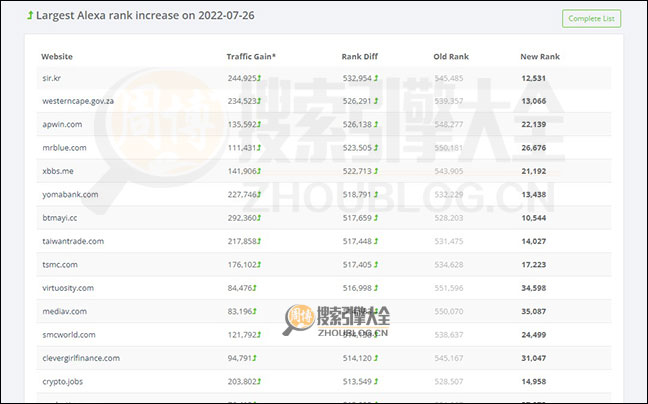The width and height of the screenshot is (648, 404).
Task: Click the up arrow next to 203,802
Action: 259,381
